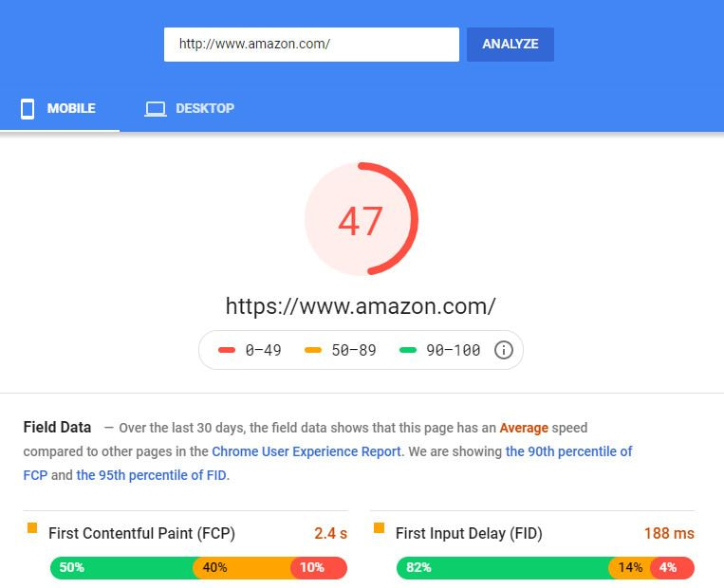This screenshot has width=724, height=588.
Task: Focus the URL input field
Action: coord(311,45)
